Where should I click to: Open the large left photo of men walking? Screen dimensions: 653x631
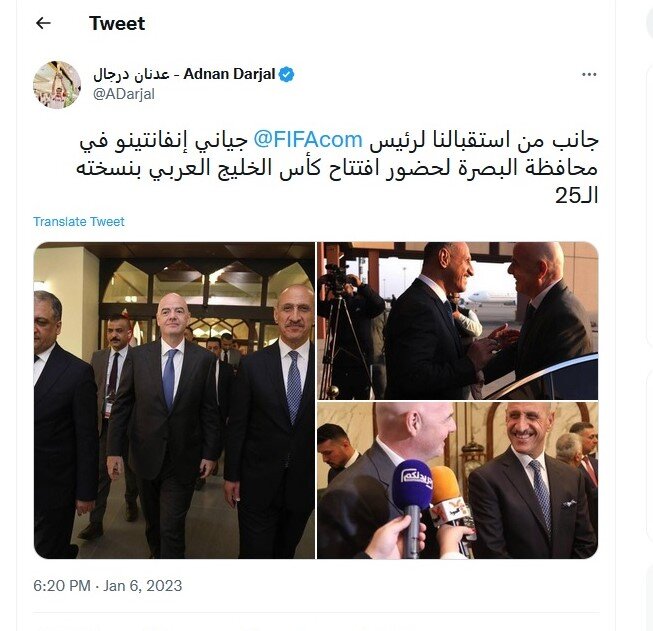coord(174,400)
